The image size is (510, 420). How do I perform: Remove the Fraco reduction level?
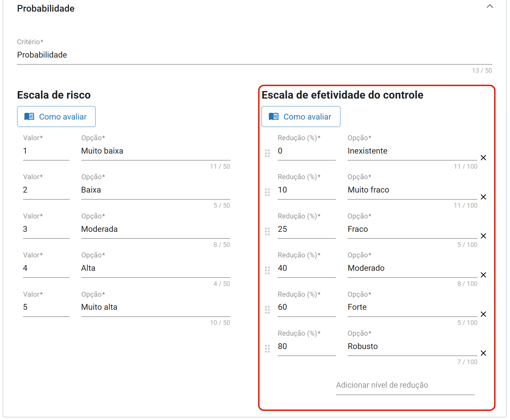pyautogui.click(x=483, y=236)
